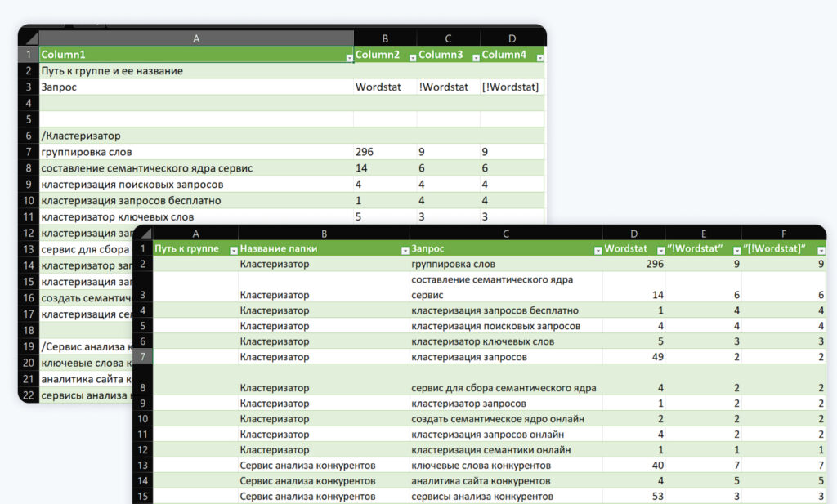Expand the Путь к группе filter arrow
This screenshot has height=504, width=837.
[233, 251]
